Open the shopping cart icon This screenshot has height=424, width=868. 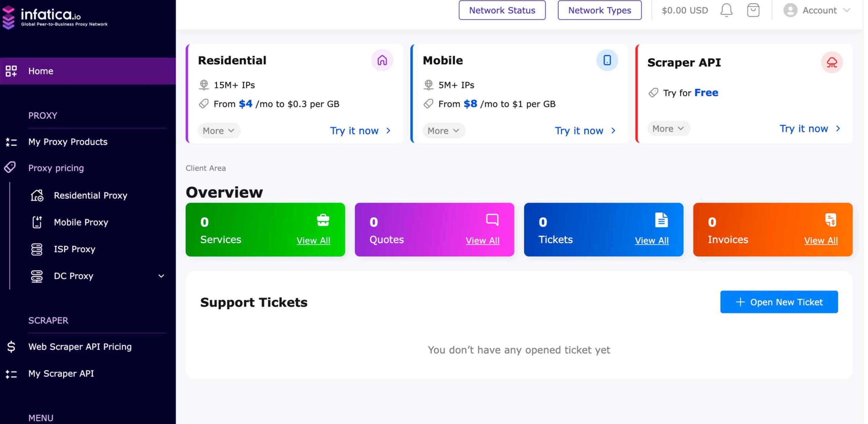coord(753,10)
